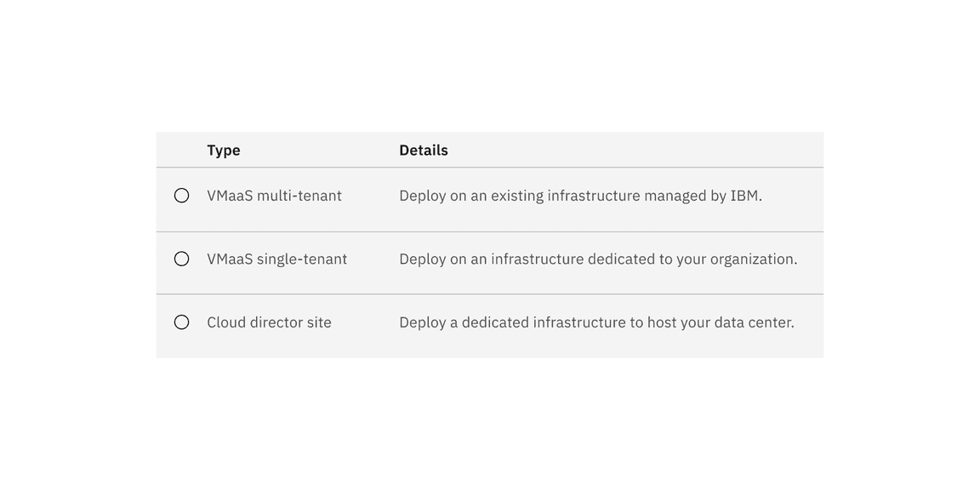Click the Type column header
The width and height of the screenshot is (980, 490).
(x=224, y=149)
